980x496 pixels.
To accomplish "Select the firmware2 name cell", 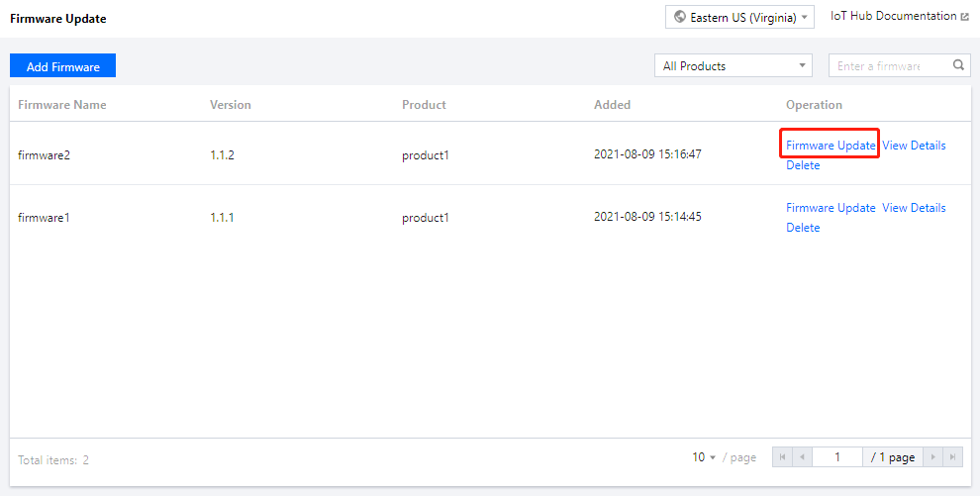I will (x=44, y=154).
